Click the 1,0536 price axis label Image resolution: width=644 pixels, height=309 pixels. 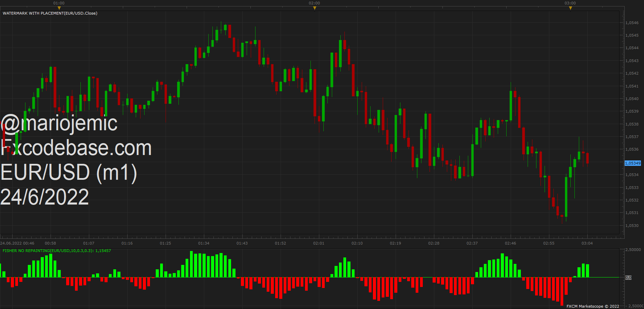(632, 149)
